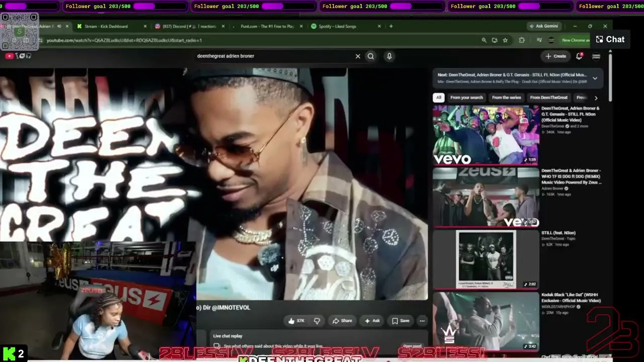The width and height of the screenshot is (644, 362).
Task: Open the STILL Official Music Video Vevo thumbnail
Action: click(486, 135)
